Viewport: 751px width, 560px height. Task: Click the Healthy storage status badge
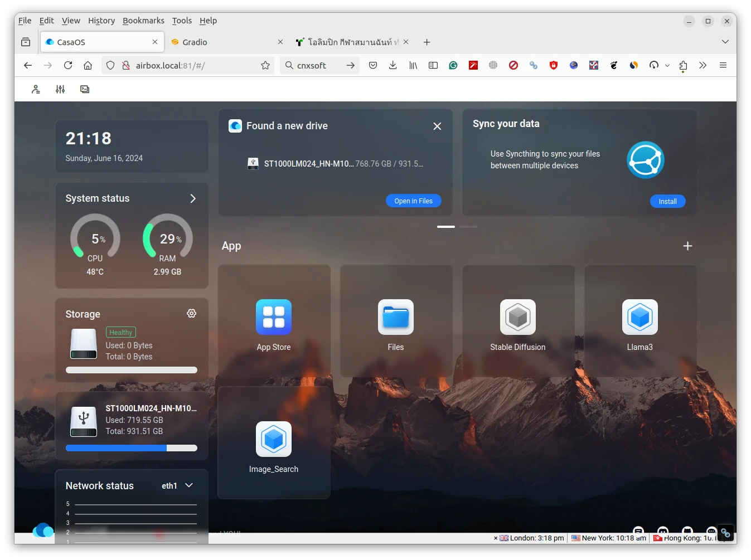click(x=121, y=332)
